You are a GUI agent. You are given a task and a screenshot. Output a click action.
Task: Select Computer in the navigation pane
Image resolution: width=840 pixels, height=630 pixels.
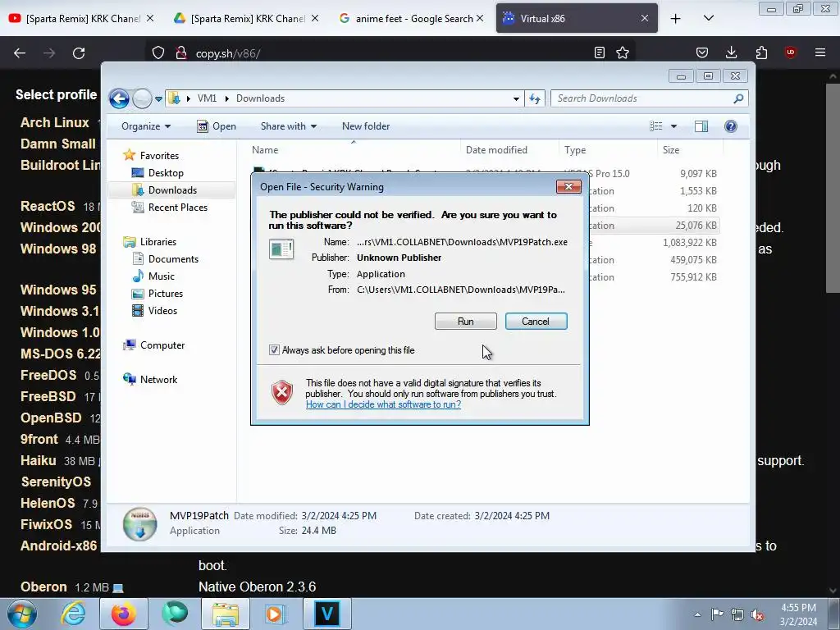(162, 345)
